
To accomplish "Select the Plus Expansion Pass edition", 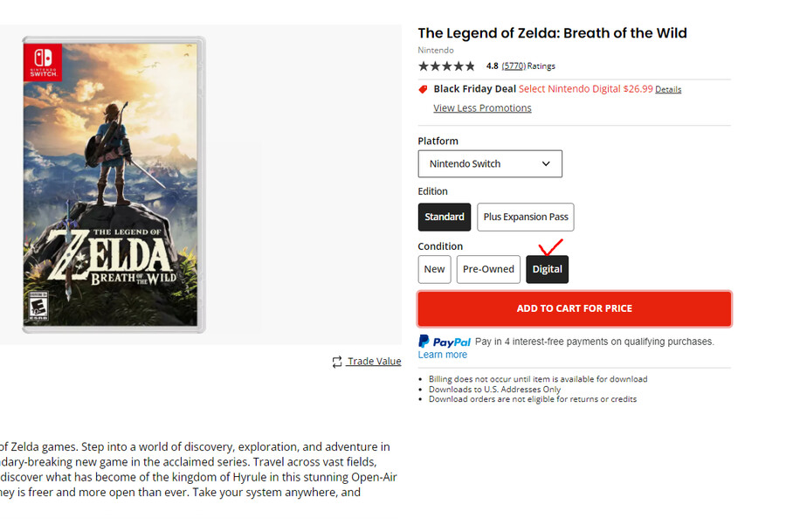I will (526, 218).
